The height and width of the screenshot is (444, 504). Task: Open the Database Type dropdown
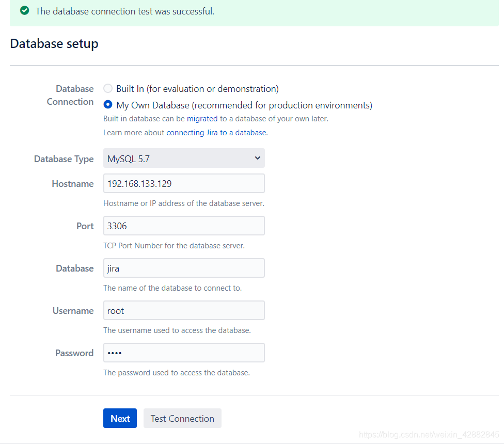pyautogui.click(x=184, y=158)
